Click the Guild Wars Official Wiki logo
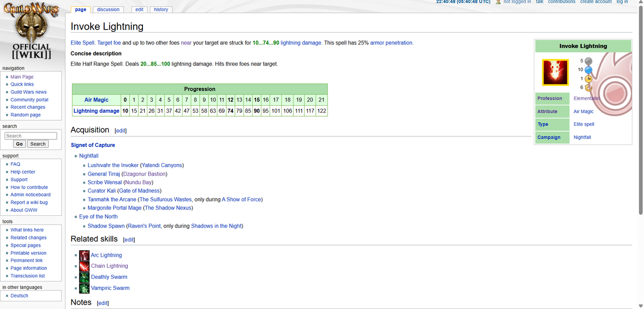The height and width of the screenshot is (309, 644). pos(31,31)
